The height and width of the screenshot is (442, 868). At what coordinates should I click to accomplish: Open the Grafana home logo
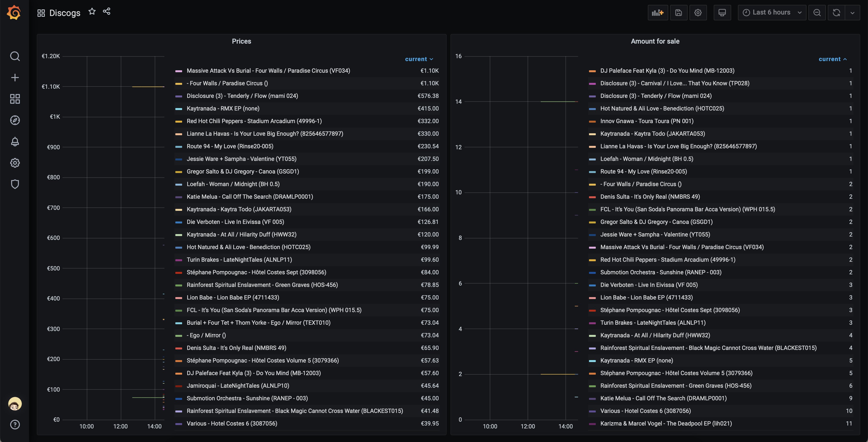click(14, 12)
